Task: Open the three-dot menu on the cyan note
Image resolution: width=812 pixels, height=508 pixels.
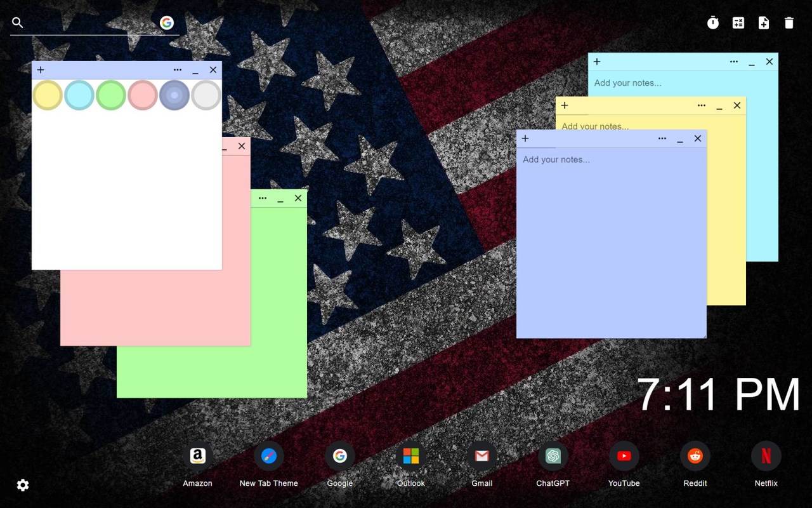Action: (x=734, y=62)
